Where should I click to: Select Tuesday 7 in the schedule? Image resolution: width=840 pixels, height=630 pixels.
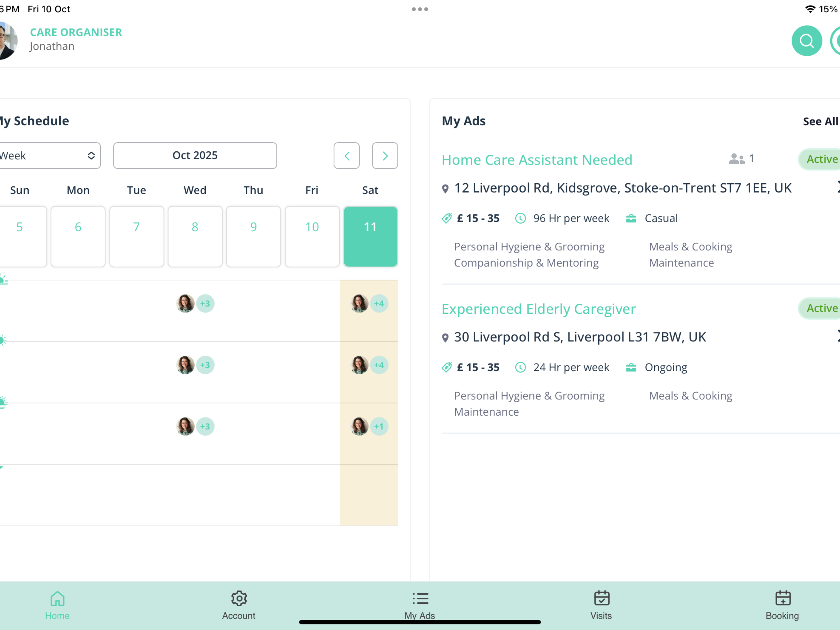(137, 236)
